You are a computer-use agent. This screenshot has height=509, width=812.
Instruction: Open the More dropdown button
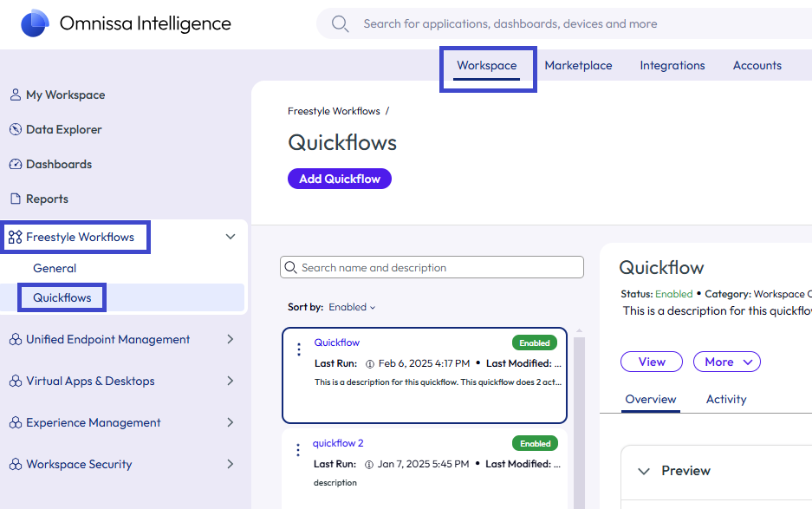tap(726, 362)
